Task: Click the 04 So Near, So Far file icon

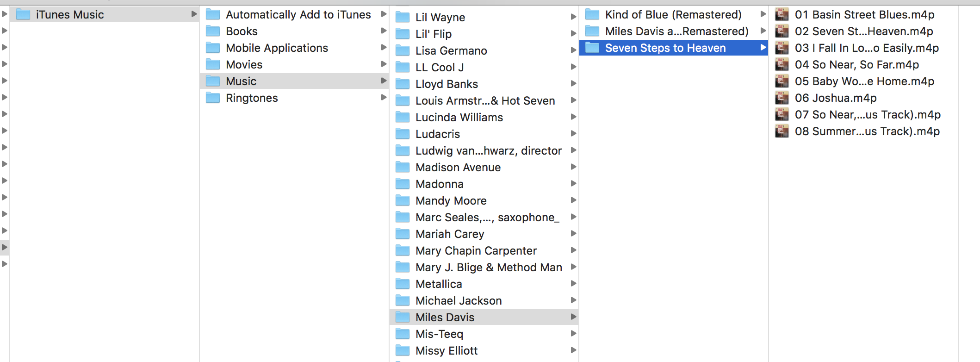Action: (782, 64)
